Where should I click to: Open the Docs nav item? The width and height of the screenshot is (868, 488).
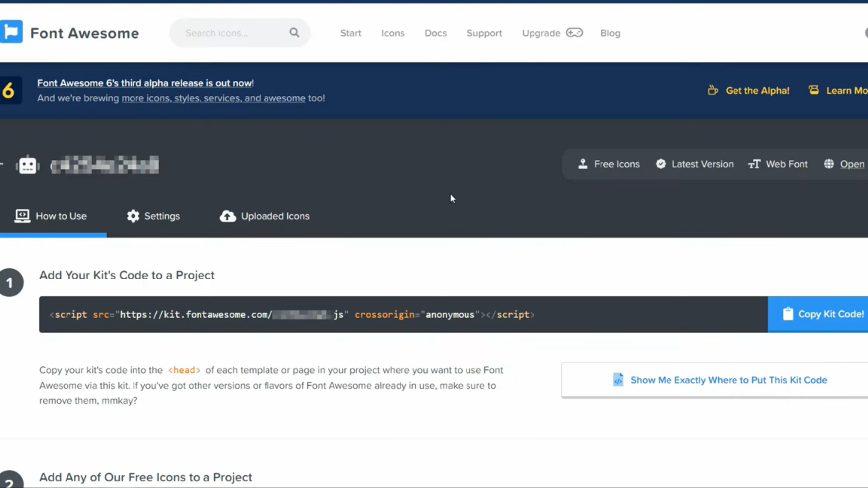[436, 33]
